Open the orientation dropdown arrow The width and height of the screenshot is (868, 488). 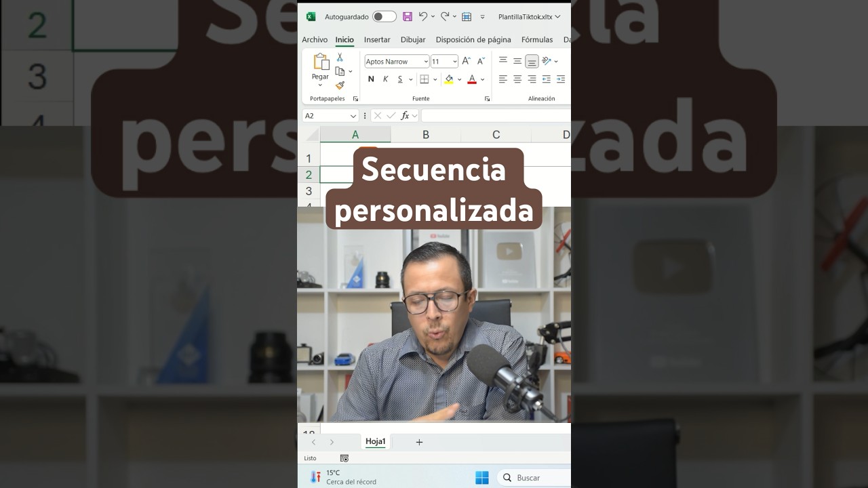(x=556, y=61)
